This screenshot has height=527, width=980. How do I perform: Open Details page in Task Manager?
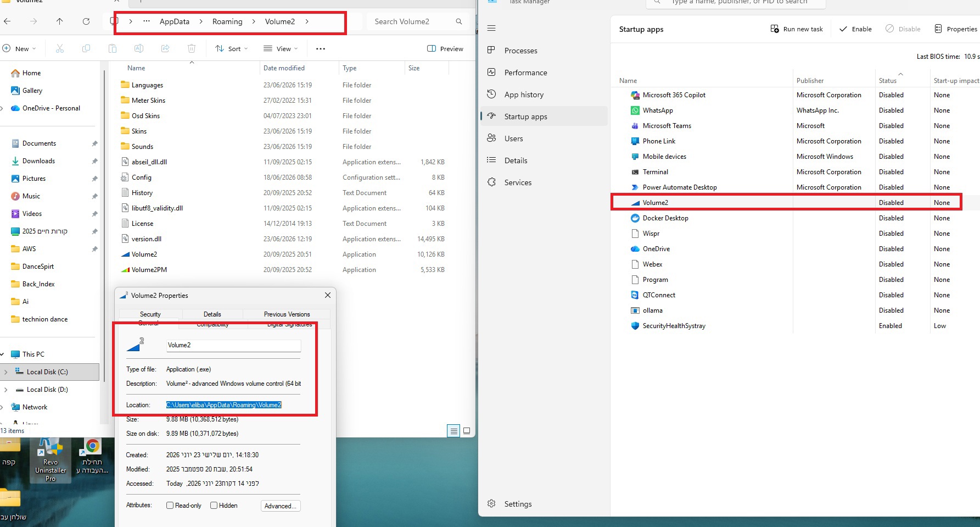(x=544, y=160)
